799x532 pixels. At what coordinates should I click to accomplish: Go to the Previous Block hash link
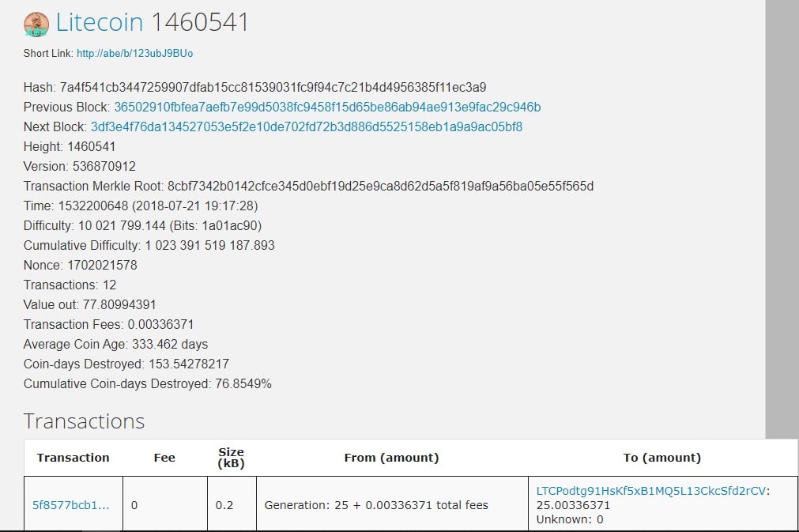coord(327,107)
